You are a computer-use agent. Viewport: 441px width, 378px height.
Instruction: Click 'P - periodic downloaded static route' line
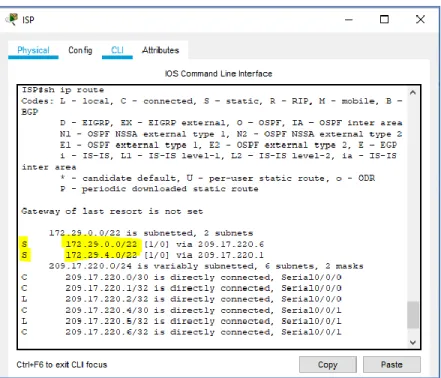click(159, 189)
